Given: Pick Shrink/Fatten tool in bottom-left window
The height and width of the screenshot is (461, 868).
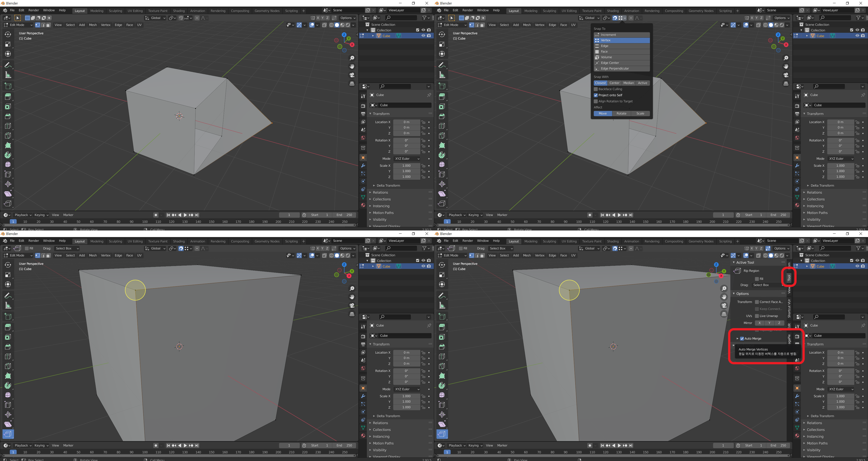Looking at the screenshot, I should (8, 414).
